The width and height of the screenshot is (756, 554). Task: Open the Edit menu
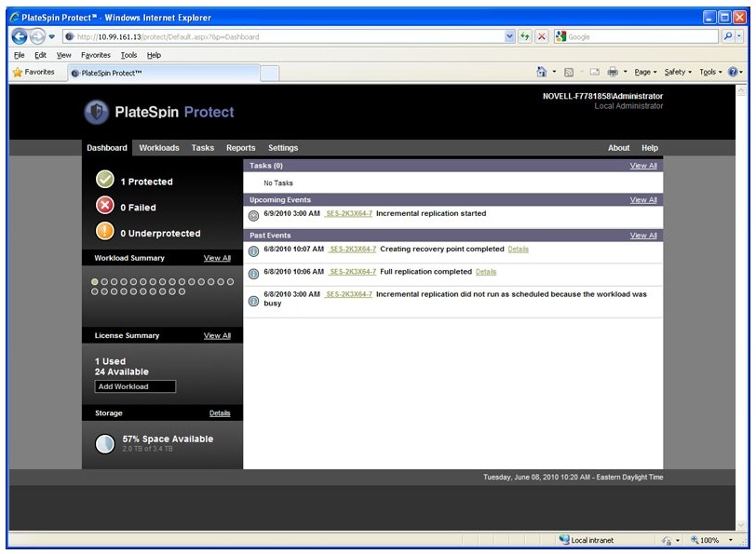(x=40, y=55)
